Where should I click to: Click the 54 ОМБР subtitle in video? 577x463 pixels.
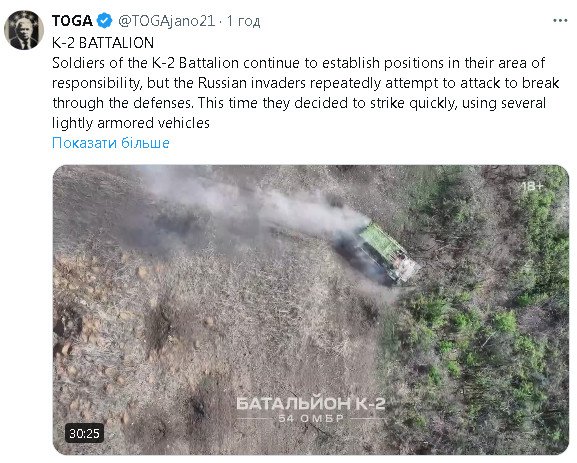click(x=311, y=418)
